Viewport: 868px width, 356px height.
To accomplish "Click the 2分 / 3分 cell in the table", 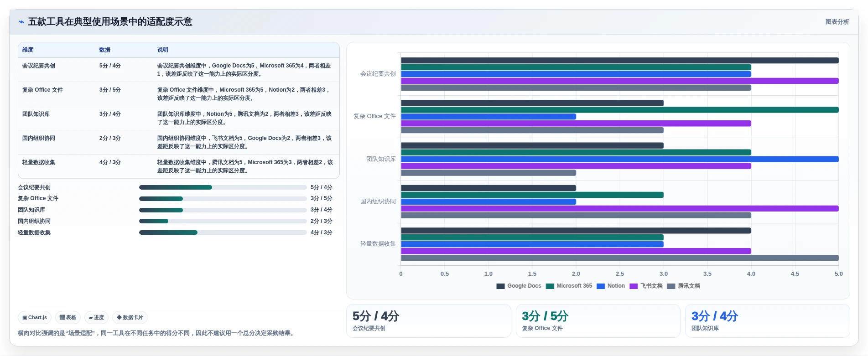I will click(110, 138).
